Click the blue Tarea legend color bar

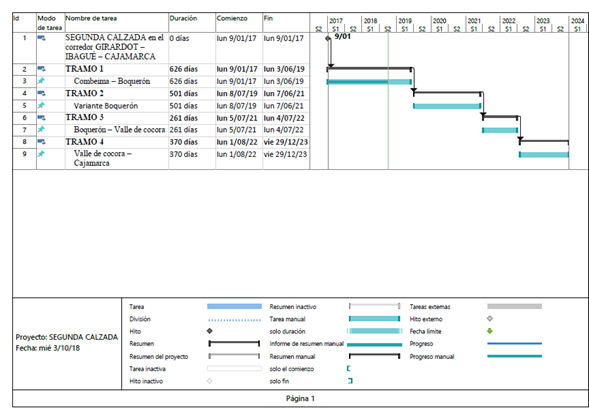pos(234,307)
